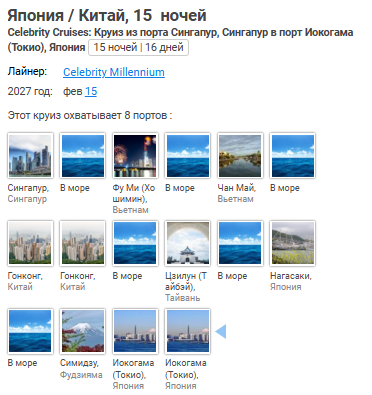
Task: Click the 'Этот круиз охватывает 8 портов' text
Action: tap(90, 116)
